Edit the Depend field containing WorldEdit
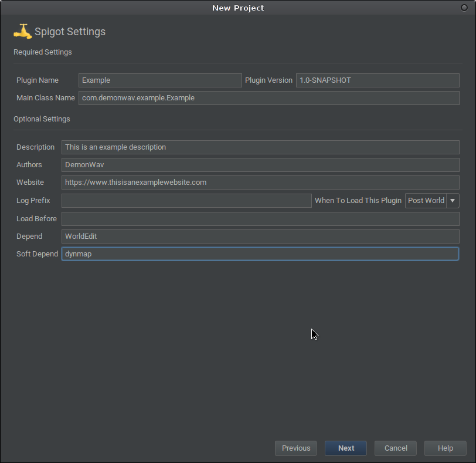 coord(260,236)
